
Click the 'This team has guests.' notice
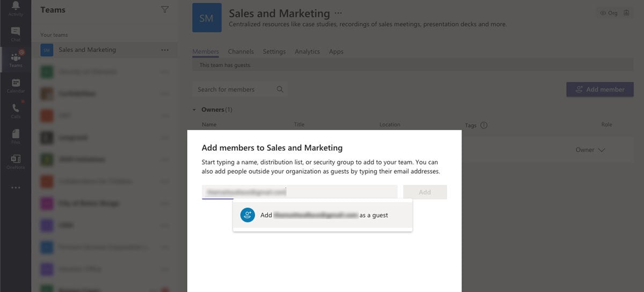point(225,65)
